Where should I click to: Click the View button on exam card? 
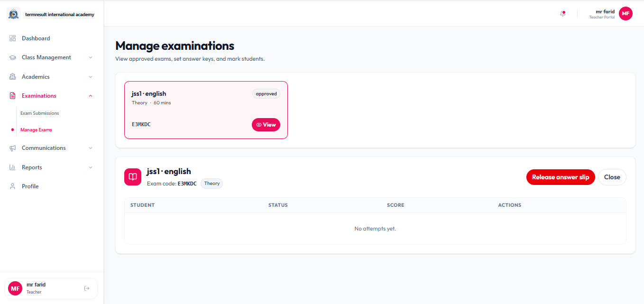(266, 125)
